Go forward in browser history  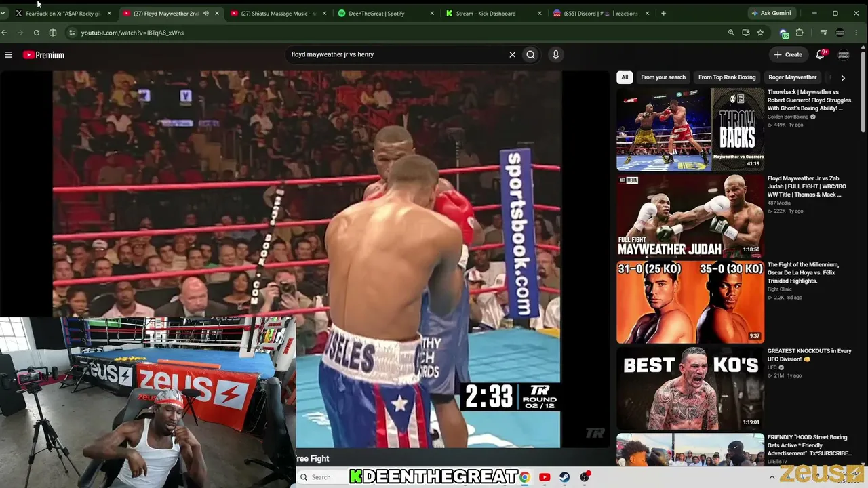click(x=20, y=33)
